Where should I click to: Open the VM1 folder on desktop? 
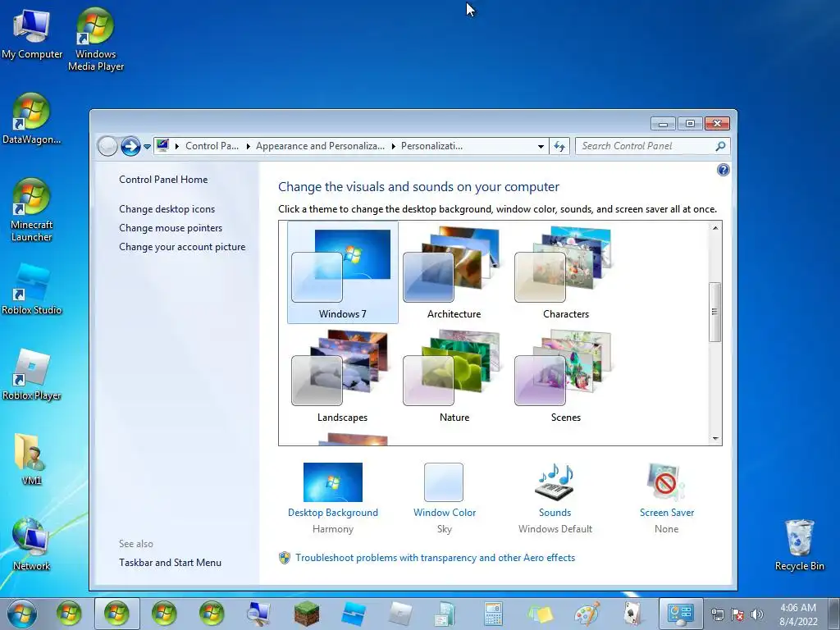coord(31,459)
